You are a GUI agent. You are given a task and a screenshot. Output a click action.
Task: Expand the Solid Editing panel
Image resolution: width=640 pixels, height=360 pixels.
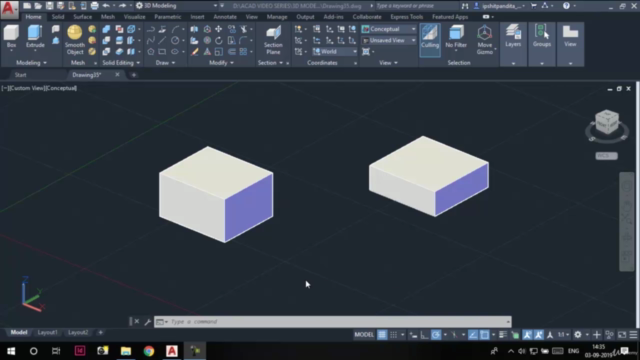coord(121,63)
